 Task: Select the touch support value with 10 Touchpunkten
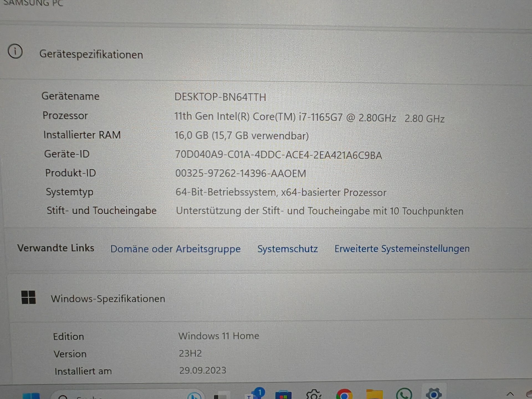tap(319, 211)
